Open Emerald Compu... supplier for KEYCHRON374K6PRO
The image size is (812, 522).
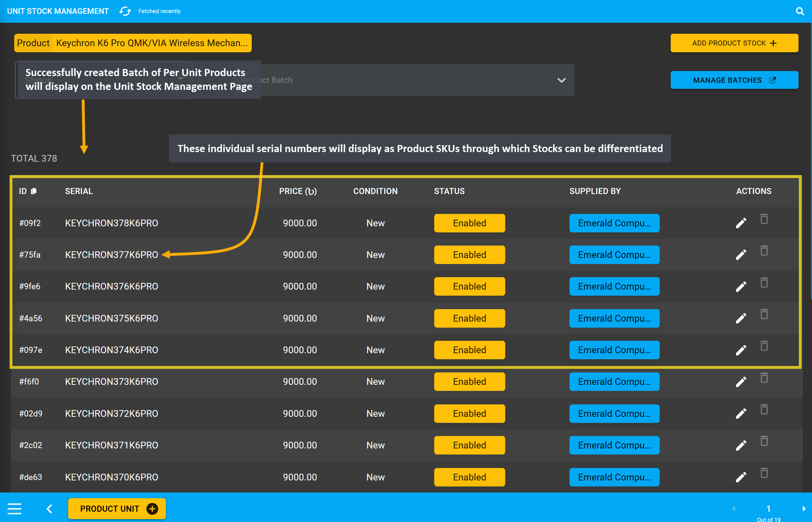coord(614,350)
